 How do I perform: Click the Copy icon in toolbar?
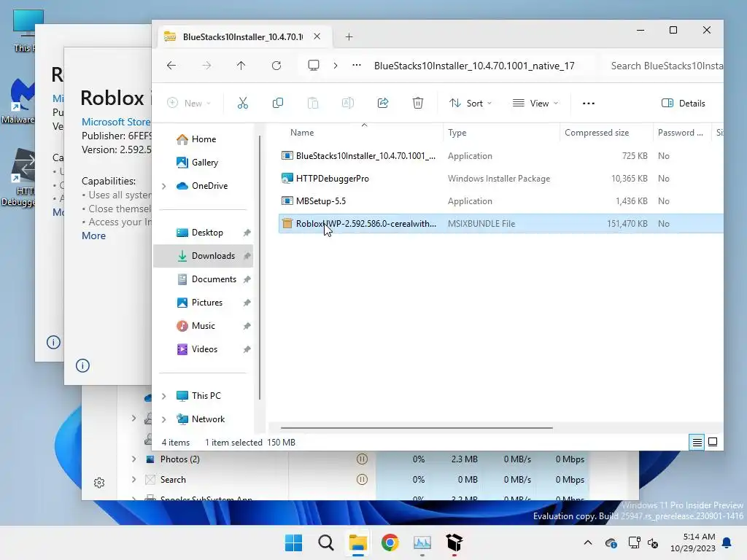click(278, 103)
